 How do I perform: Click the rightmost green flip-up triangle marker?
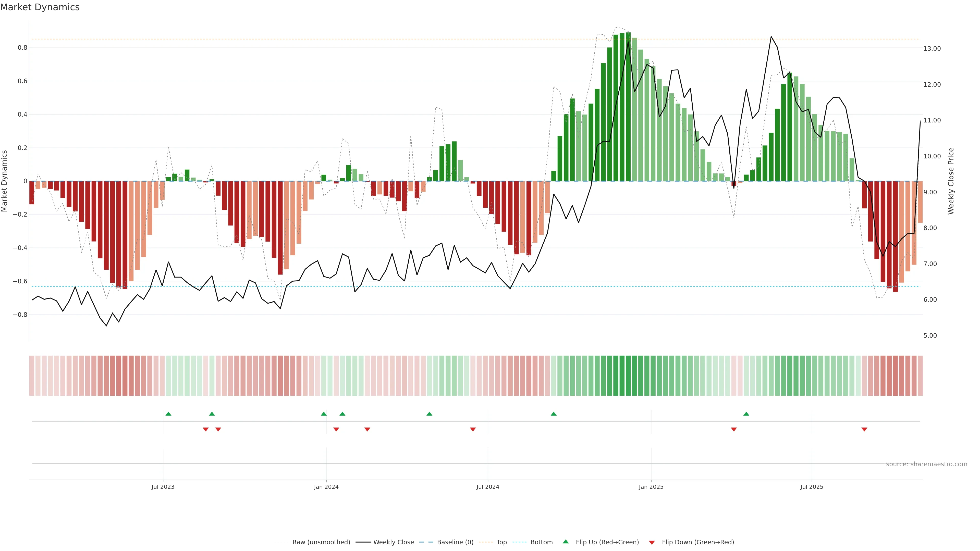746,414
